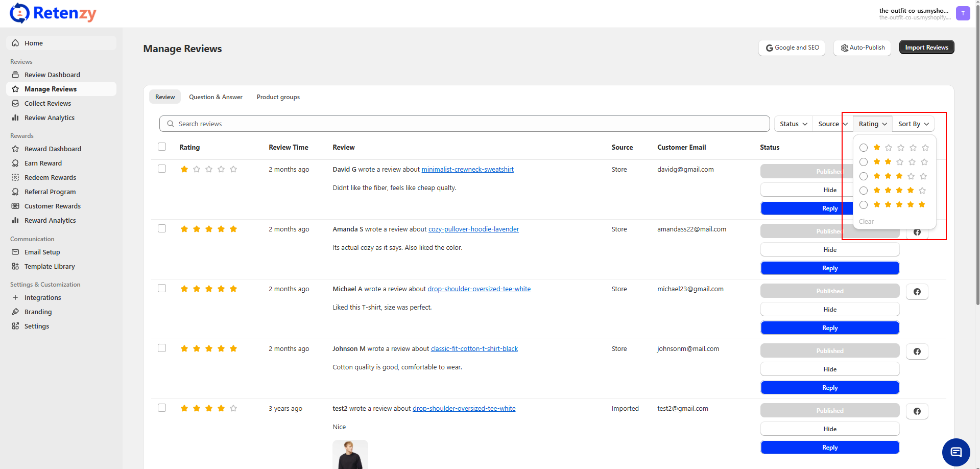Tick the checkbox for David G's review
Screen dimensions: 980x469
[162, 169]
